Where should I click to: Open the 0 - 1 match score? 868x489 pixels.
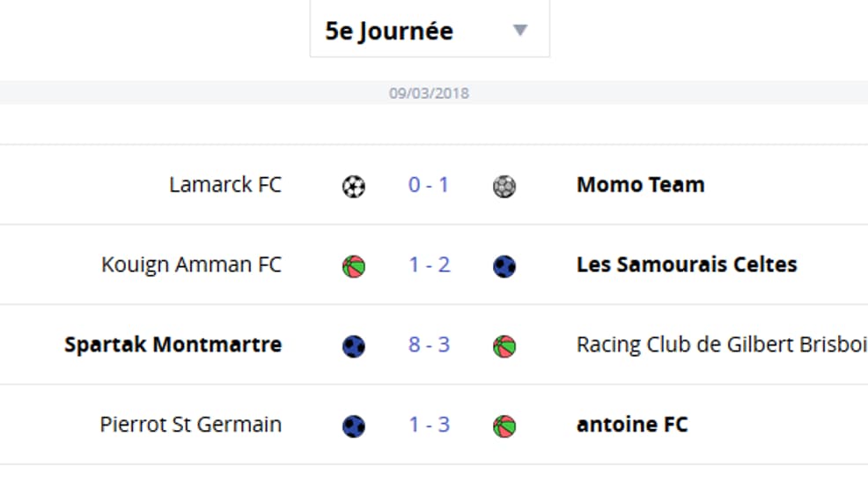[x=429, y=185]
